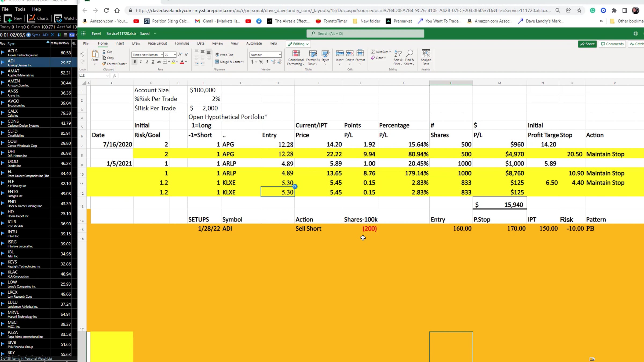Open Charts in the trading app toolbar
This screenshot has width=644, height=362.
pyautogui.click(x=38, y=18)
